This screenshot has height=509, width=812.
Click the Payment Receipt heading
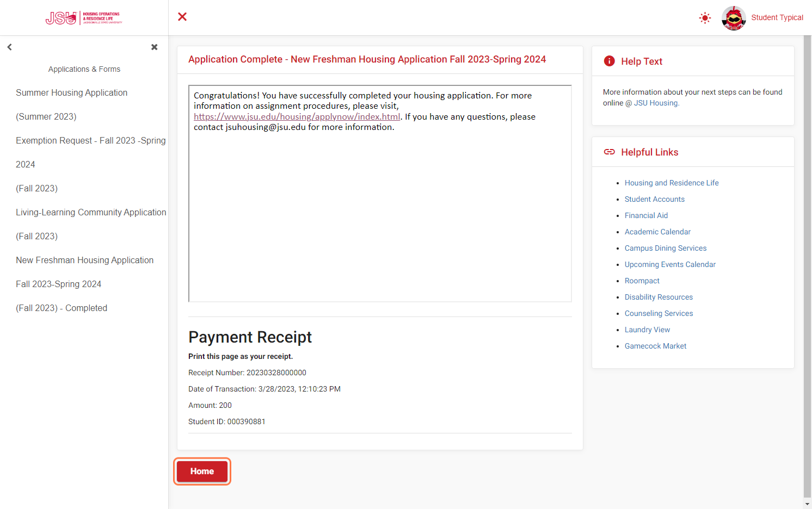(x=250, y=337)
